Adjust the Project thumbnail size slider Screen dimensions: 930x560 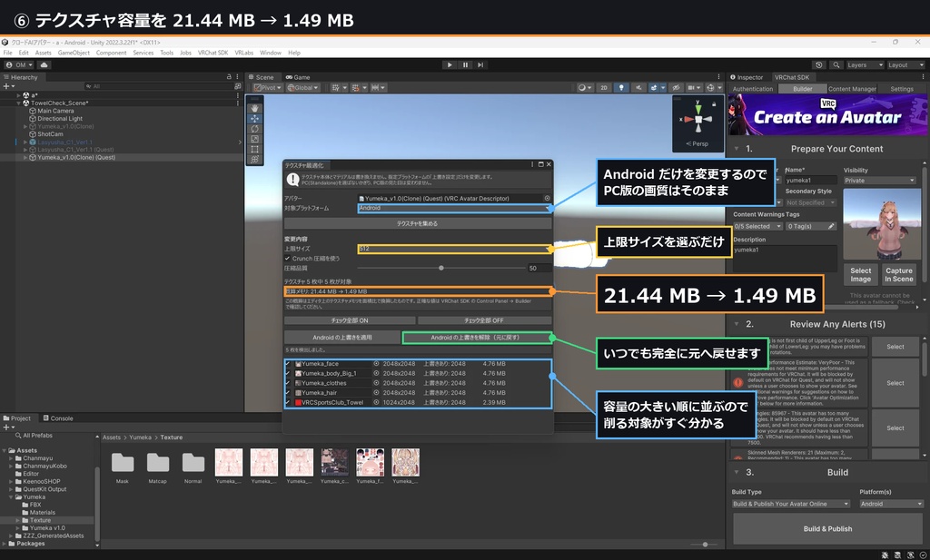(705, 544)
